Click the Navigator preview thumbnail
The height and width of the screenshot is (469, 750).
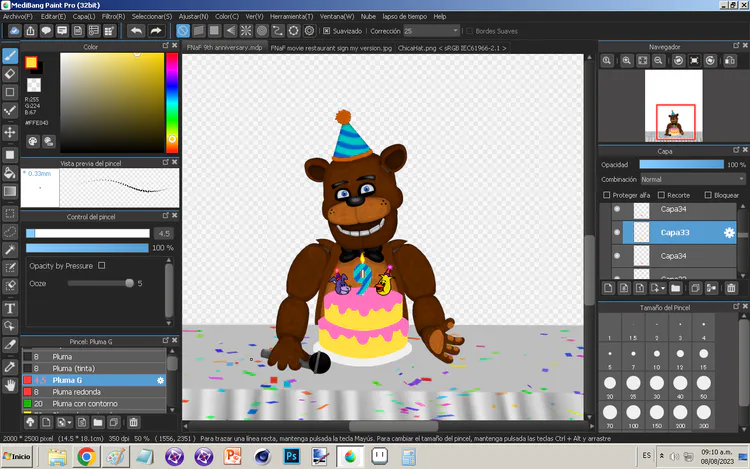point(673,106)
